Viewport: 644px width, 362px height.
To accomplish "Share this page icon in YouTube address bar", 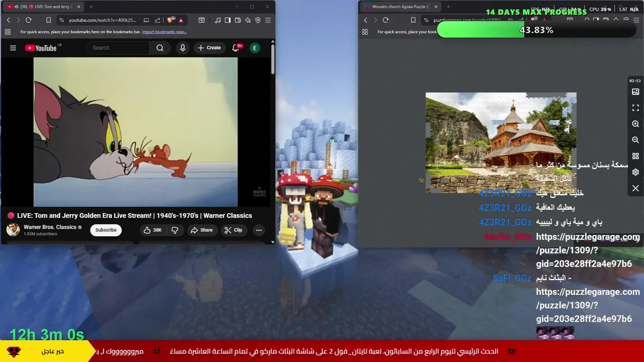I will [157, 20].
